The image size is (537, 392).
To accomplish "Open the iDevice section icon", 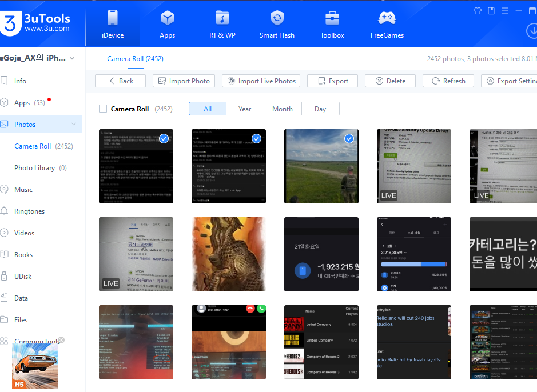I will pos(112,18).
